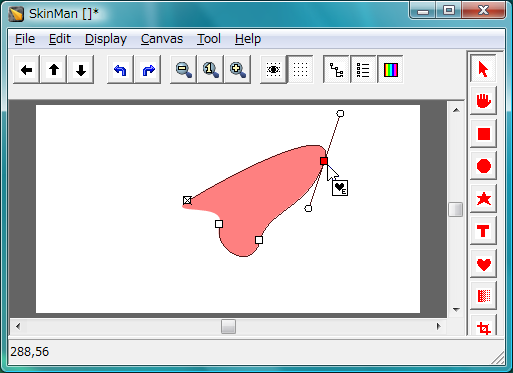This screenshot has width=513, height=373.
Task: Toggle the dotted grid display button
Action: pyautogui.click(x=300, y=70)
